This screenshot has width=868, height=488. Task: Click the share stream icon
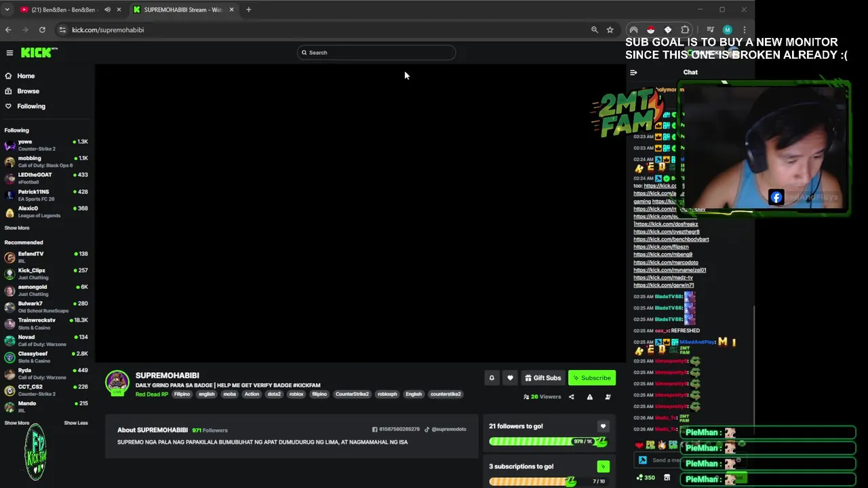pyautogui.click(x=571, y=397)
